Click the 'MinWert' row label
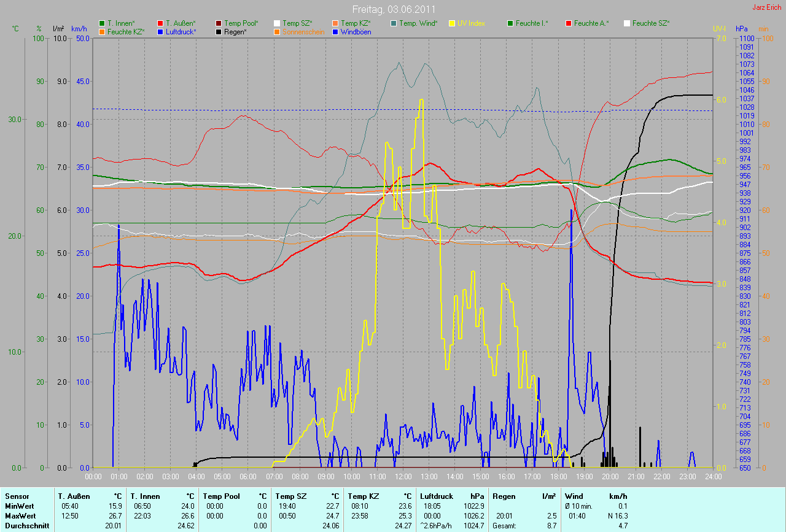Viewport: 786px width, 532px height. pyautogui.click(x=20, y=506)
